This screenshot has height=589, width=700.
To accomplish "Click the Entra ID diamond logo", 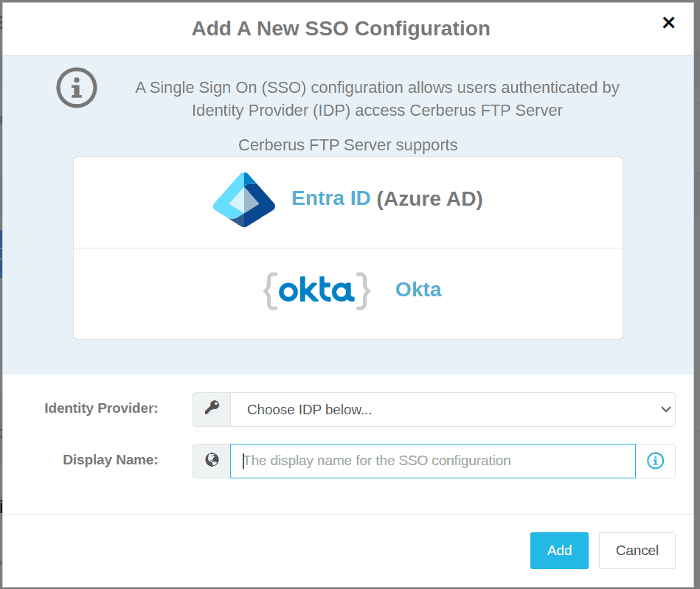I will click(244, 200).
